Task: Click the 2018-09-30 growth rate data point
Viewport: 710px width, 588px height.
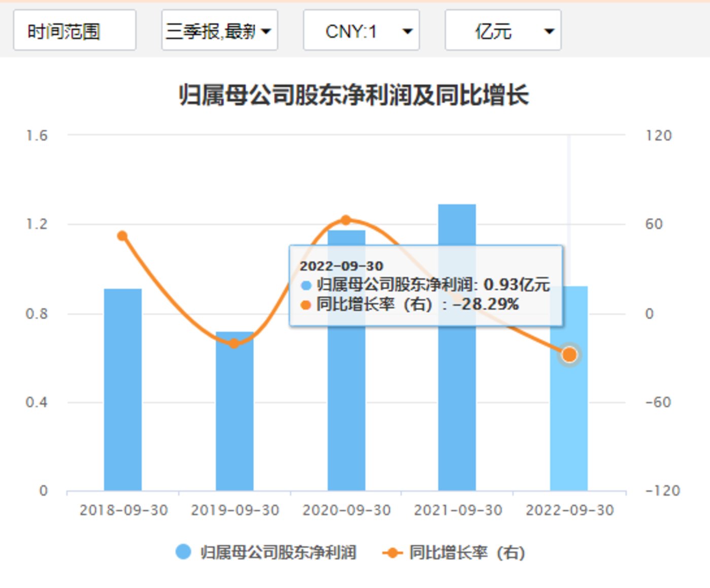Action: [122, 236]
